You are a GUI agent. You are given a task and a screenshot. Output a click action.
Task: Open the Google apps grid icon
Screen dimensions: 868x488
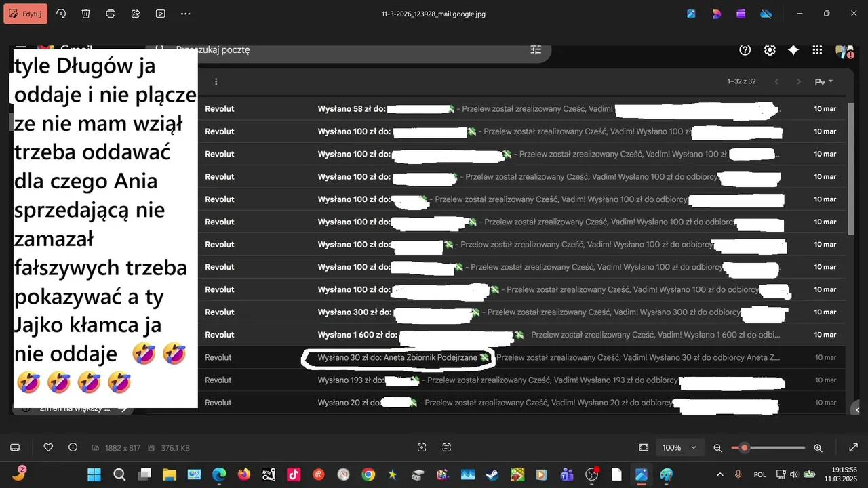point(817,50)
